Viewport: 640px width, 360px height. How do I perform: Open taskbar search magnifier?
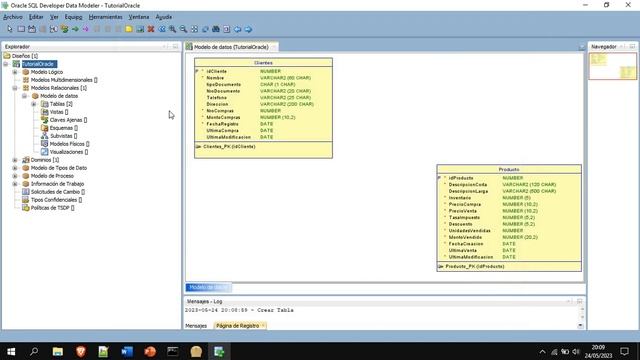click(34, 351)
